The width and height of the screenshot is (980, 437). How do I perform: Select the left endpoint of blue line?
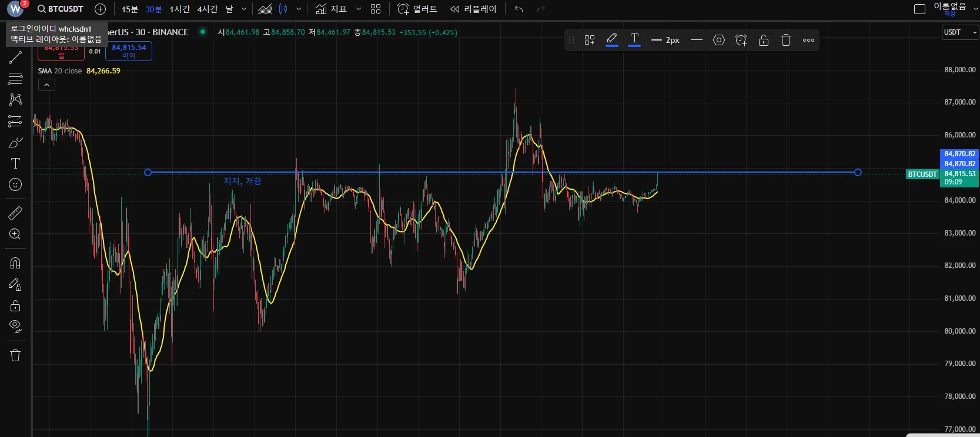coord(148,172)
